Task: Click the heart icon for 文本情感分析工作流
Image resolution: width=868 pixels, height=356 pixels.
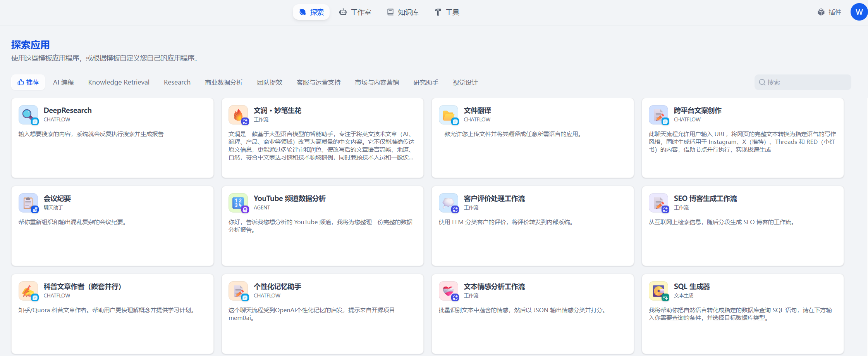Action: (x=448, y=291)
